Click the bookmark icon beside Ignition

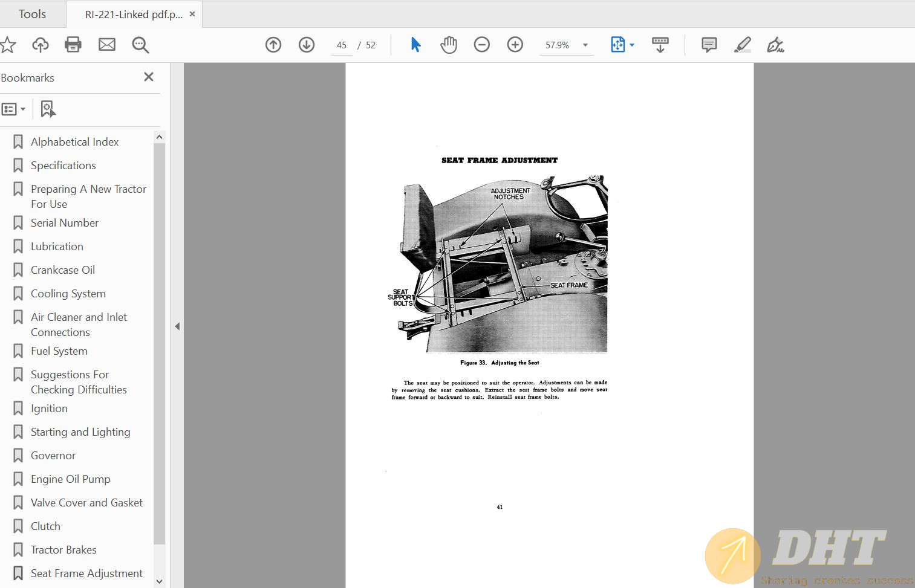coord(18,409)
